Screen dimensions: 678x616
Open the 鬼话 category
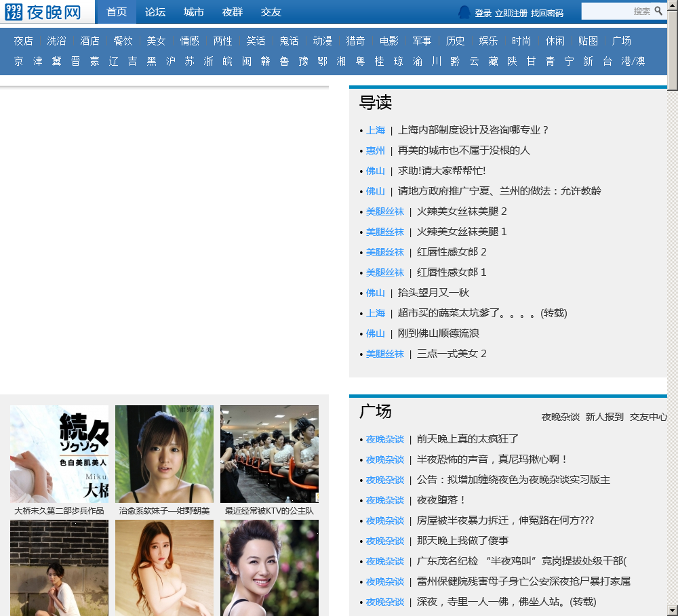pos(290,41)
